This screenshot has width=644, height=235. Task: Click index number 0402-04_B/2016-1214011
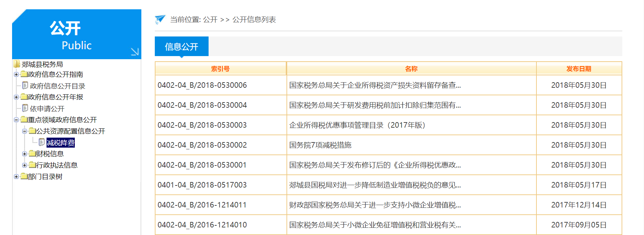tap(202, 205)
